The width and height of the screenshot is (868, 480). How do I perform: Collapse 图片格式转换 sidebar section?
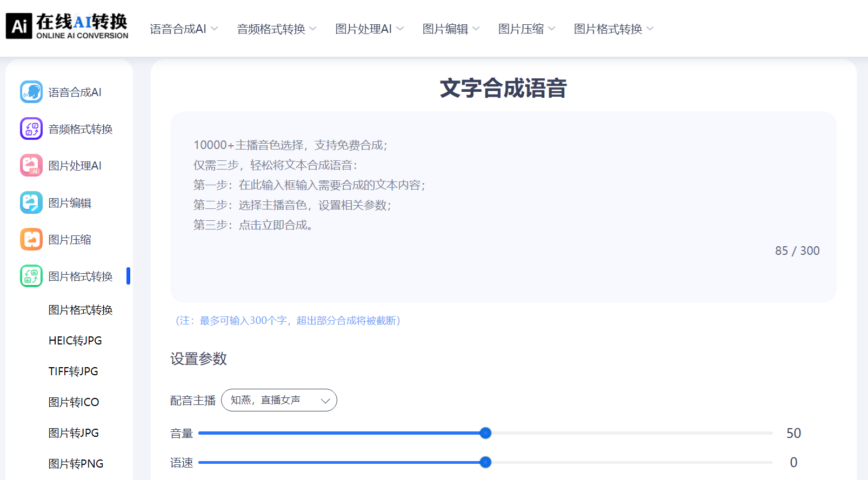(80, 276)
